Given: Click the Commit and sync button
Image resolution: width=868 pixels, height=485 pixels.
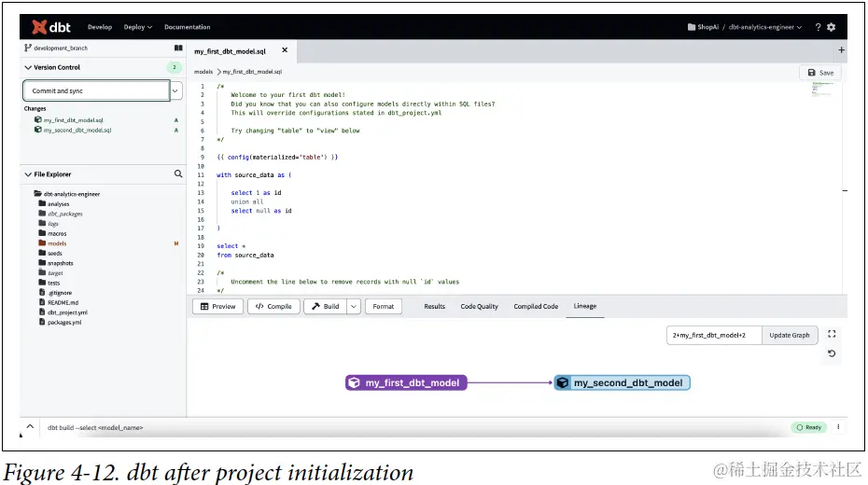Looking at the screenshot, I should (x=96, y=90).
